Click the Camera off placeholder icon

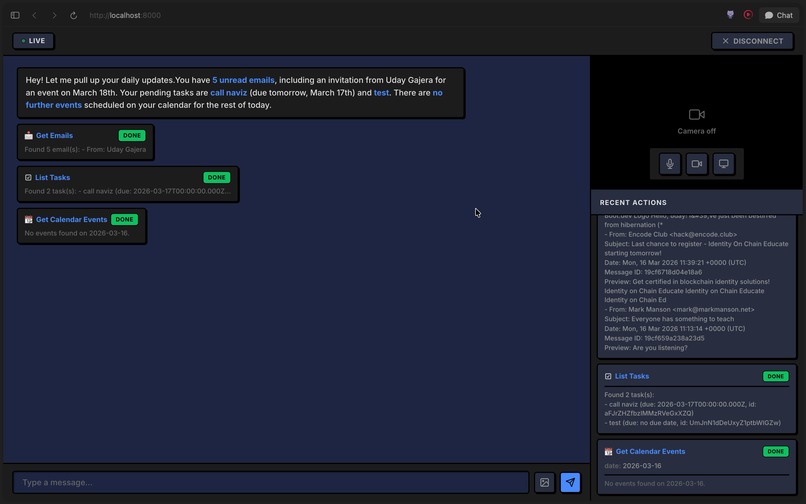[x=697, y=114]
